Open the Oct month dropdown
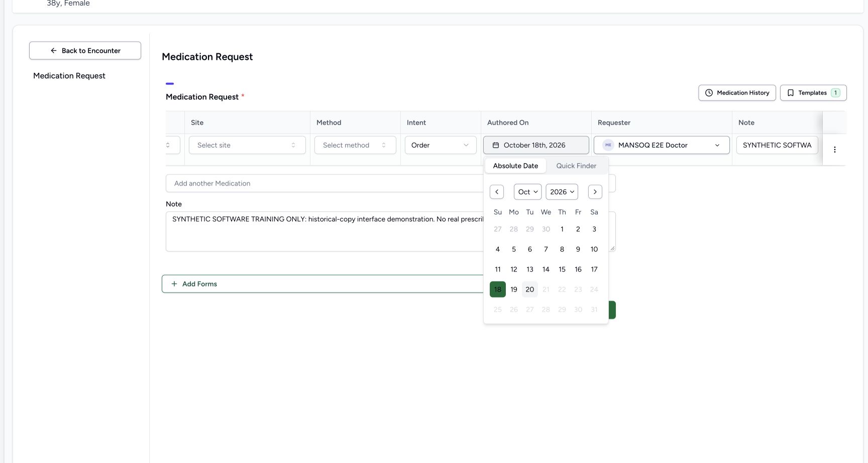This screenshot has height=463, width=868. (527, 192)
